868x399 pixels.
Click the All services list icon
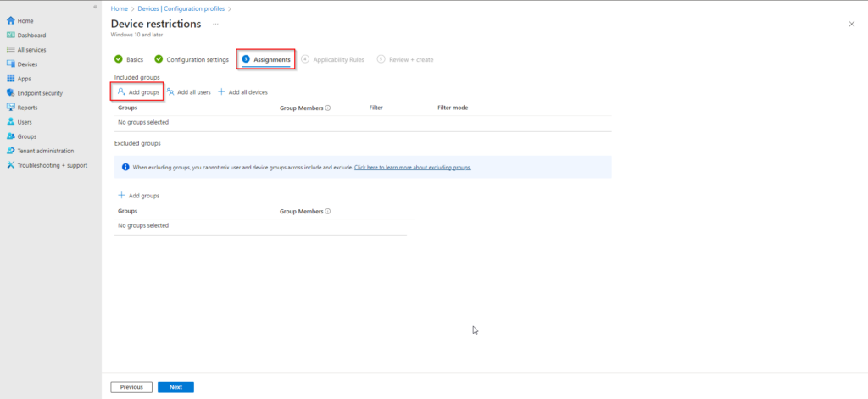click(x=10, y=50)
